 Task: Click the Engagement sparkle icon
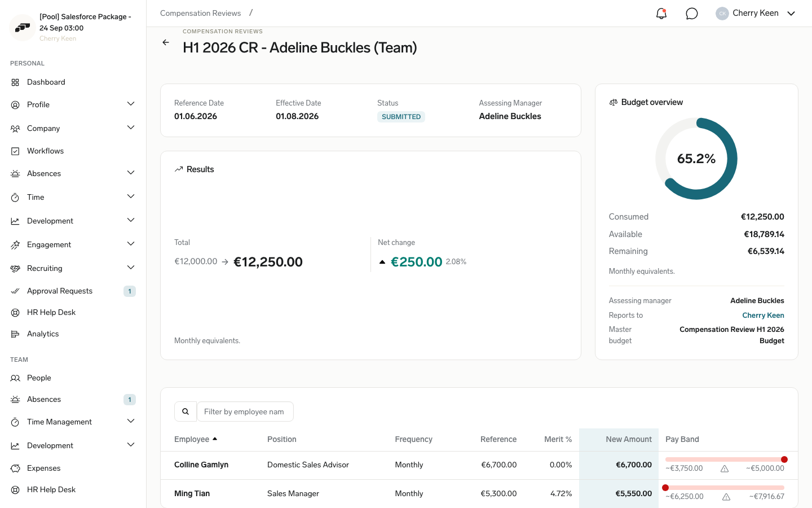pyautogui.click(x=15, y=245)
